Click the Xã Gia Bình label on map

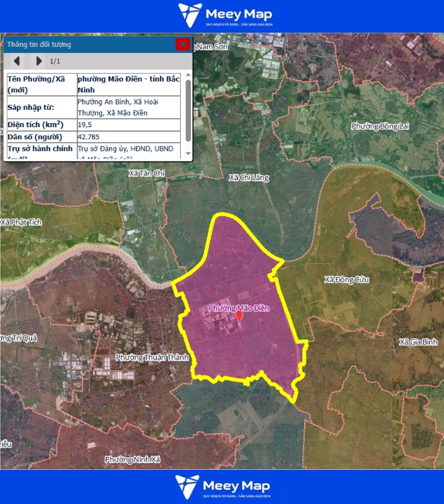coord(418,342)
